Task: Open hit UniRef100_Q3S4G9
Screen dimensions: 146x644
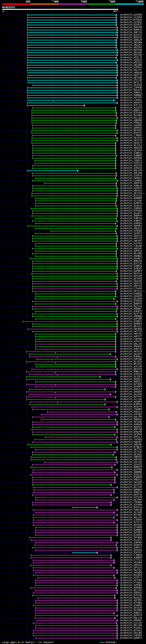Action: (131, 15)
